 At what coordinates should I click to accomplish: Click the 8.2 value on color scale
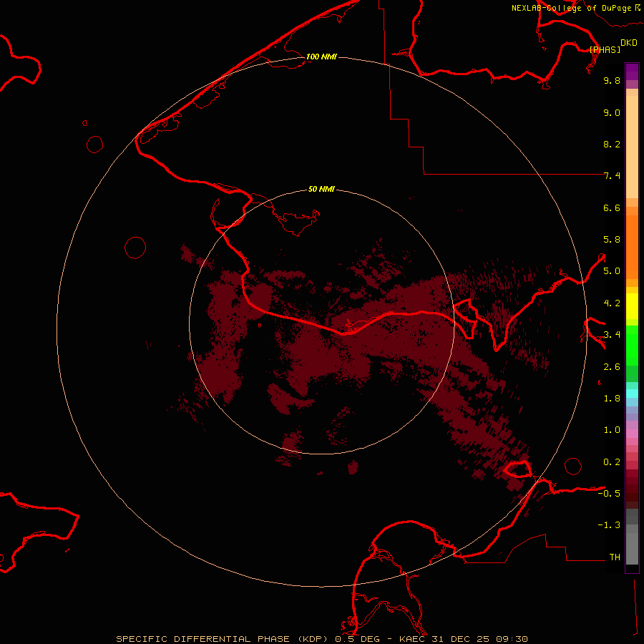click(x=612, y=144)
